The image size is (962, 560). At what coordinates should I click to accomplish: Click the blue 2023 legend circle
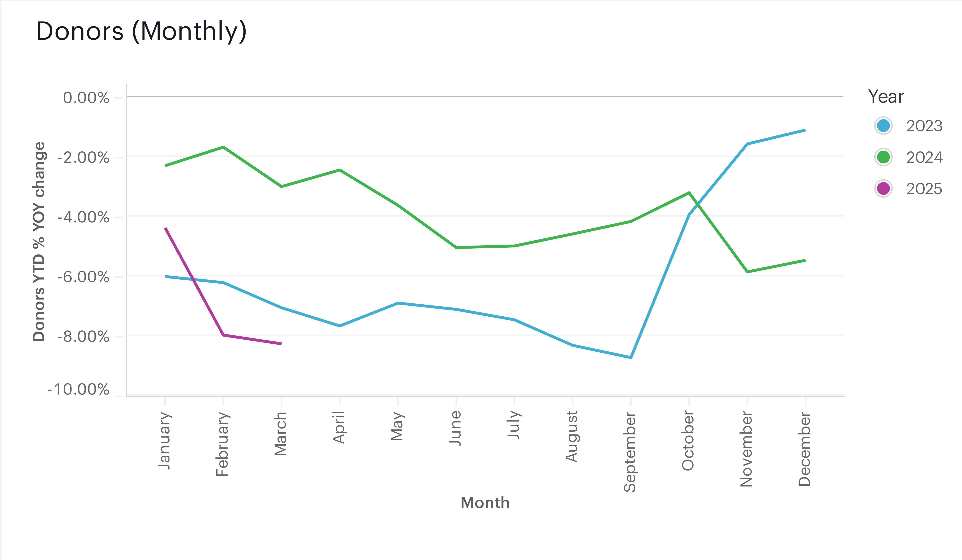click(x=883, y=126)
